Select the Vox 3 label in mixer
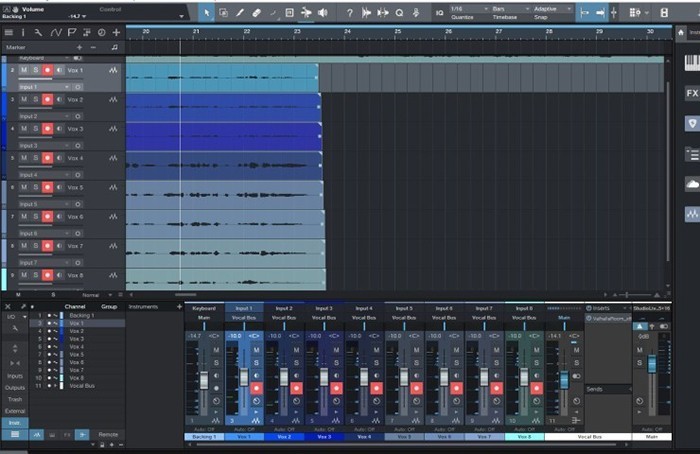700x454 pixels. pyautogui.click(x=324, y=437)
